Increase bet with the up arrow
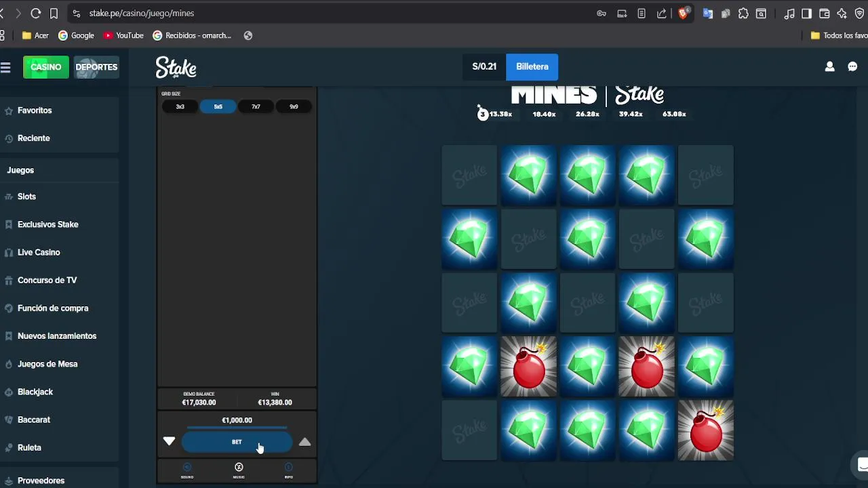This screenshot has width=868, height=488. 305,442
